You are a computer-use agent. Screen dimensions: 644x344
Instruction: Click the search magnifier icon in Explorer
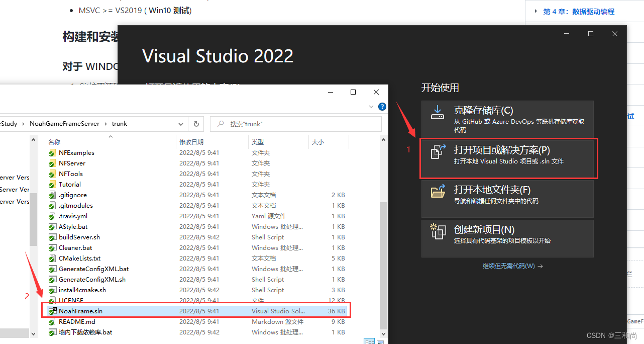(x=220, y=124)
